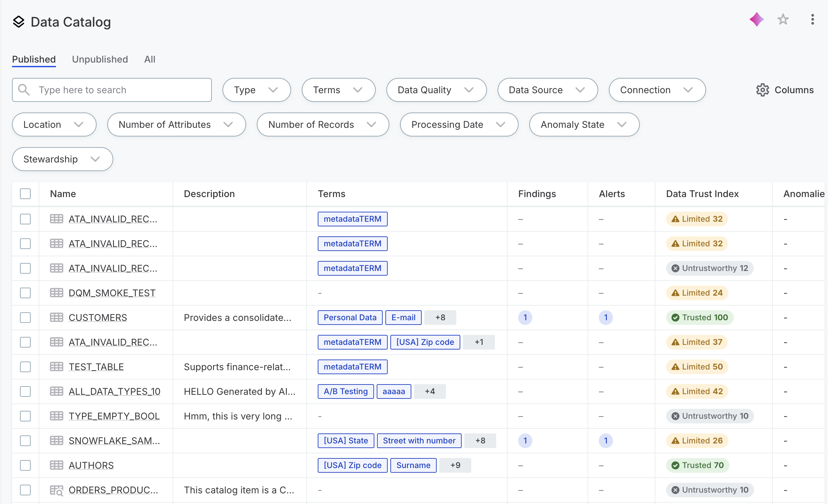The image size is (828, 504).
Task: Click the table icon beside CUSTOMERS
Action: (x=57, y=318)
